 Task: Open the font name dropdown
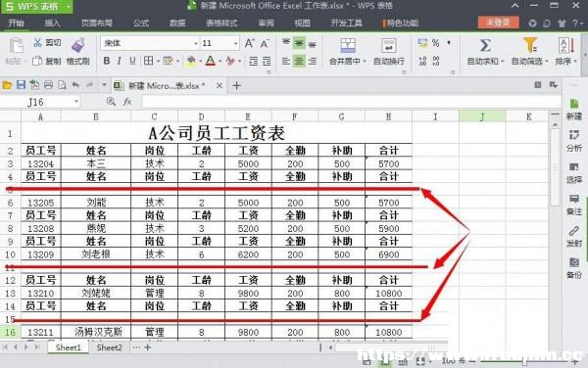point(195,43)
